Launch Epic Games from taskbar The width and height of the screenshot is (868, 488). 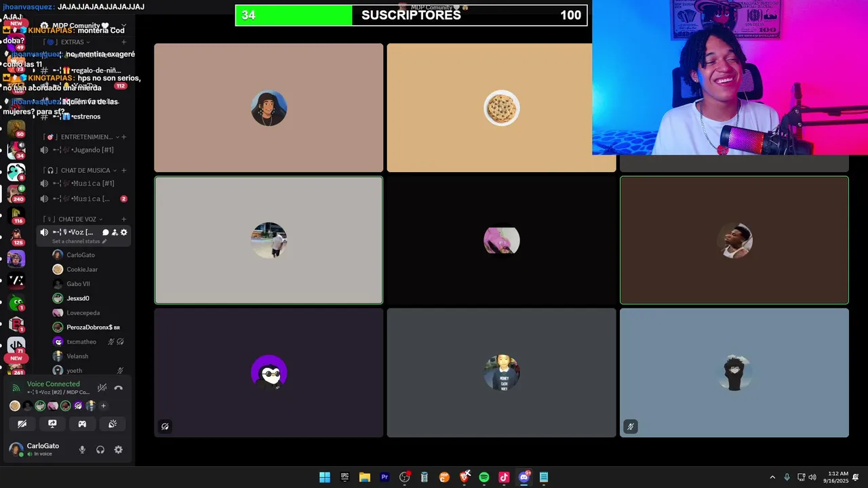click(x=344, y=477)
